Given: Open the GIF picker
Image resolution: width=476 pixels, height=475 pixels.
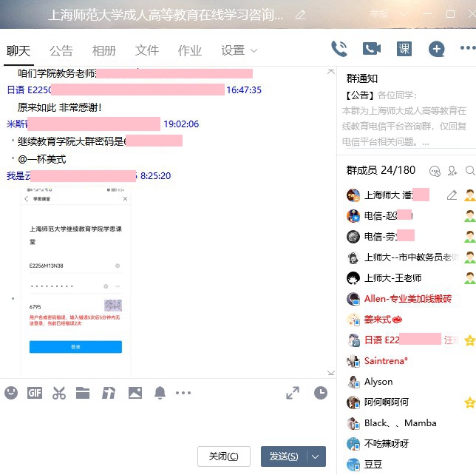Looking at the screenshot, I should [x=35, y=393].
